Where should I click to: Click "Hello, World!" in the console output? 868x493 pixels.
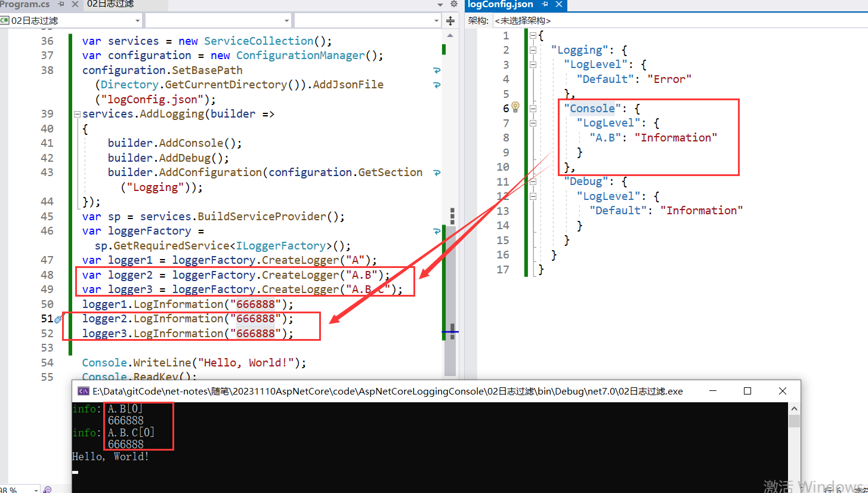110,457
